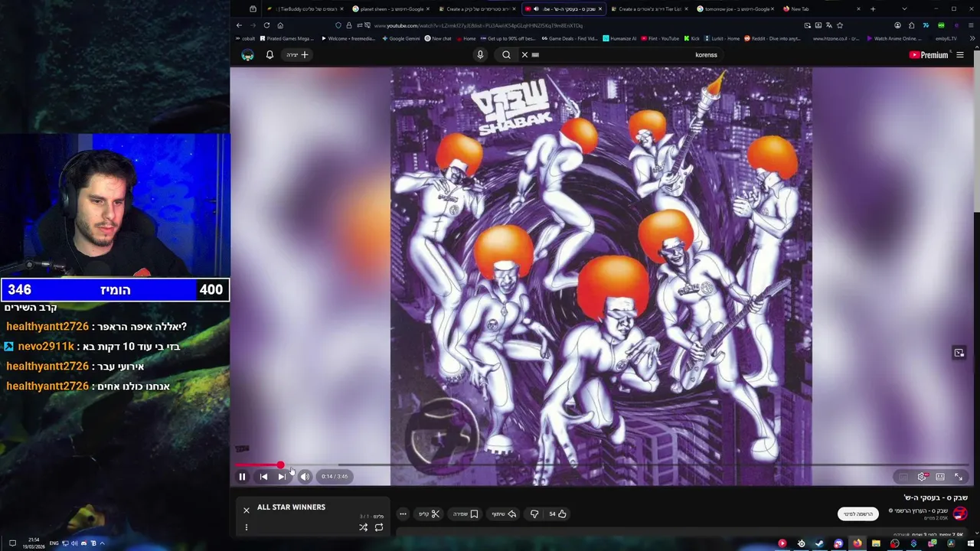Screen dimensions: 980x551
Task: Open YouTube notifications bell
Action: click(x=269, y=55)
